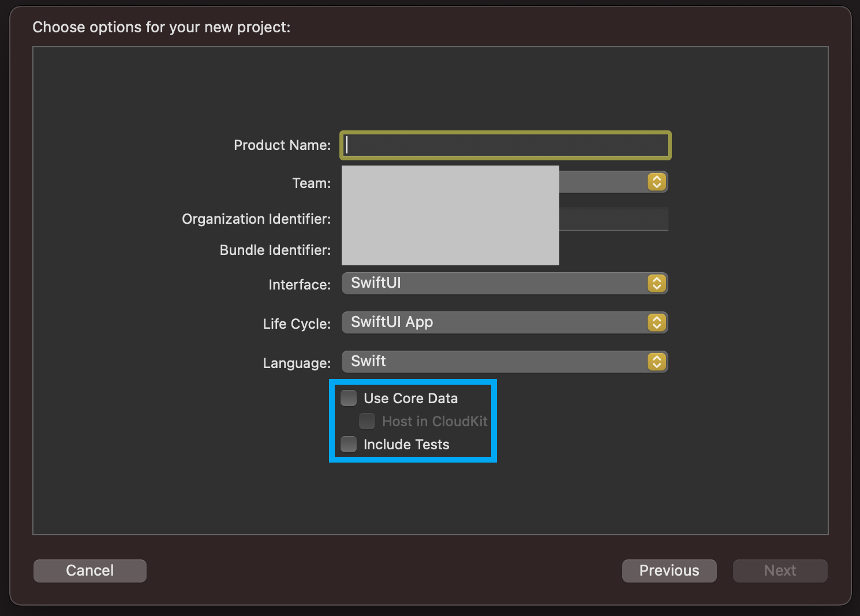The image size is (860, 616).
Task: Enable the Use Core Data checkbox
Action: coord(349,398)
